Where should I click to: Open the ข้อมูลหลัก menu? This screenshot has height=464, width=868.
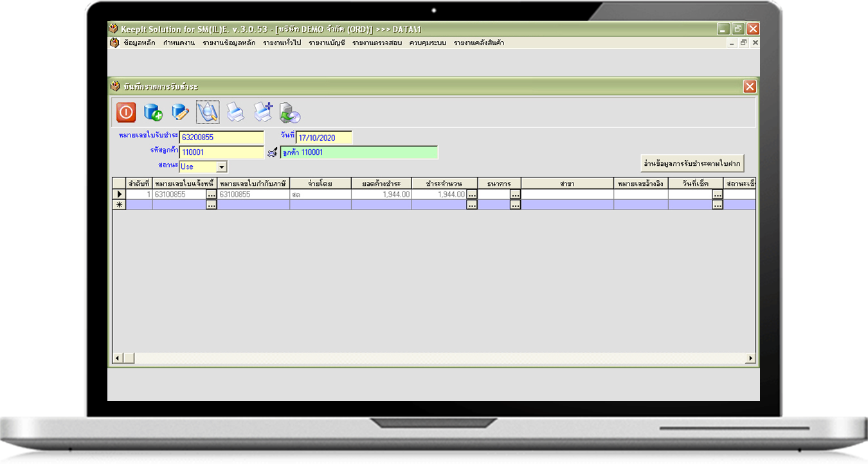click(140, 43)
